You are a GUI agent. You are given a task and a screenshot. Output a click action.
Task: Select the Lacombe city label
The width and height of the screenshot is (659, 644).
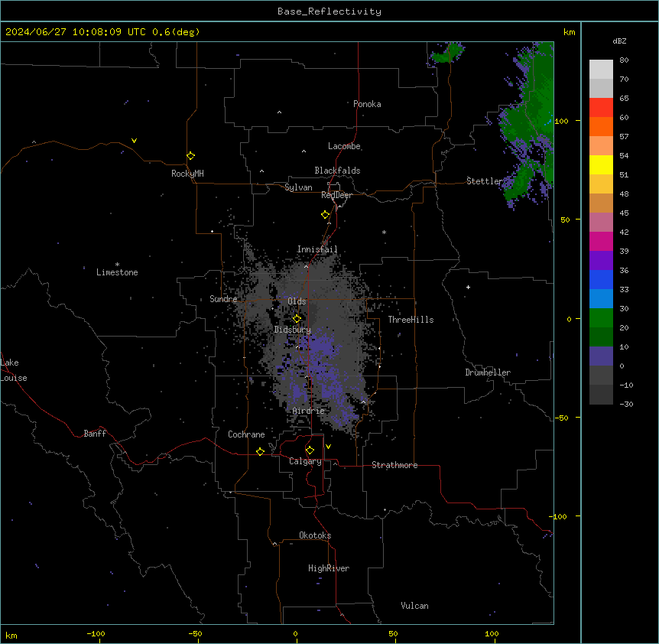point(344,146)
